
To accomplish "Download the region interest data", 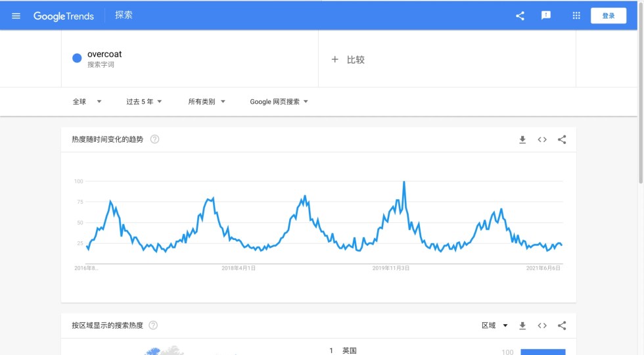I will 522,325.
